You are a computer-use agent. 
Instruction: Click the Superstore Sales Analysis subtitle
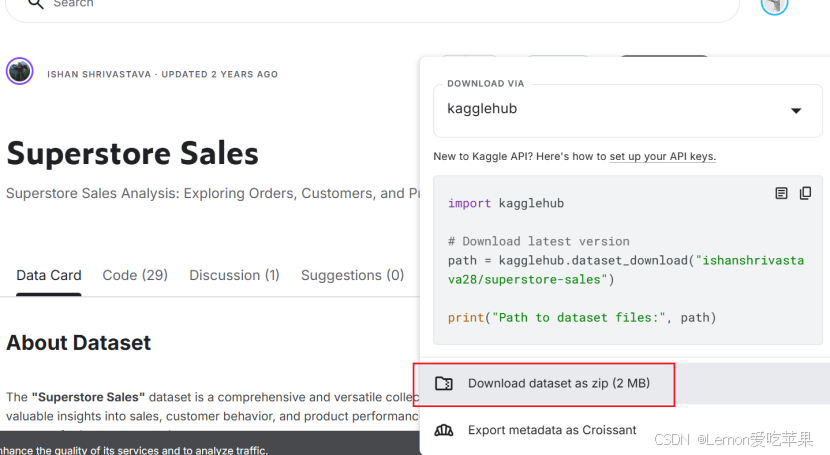[213, 194]
